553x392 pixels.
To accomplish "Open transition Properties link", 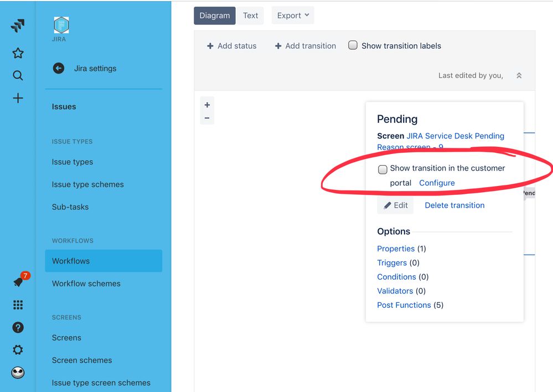I will click(396, 249).
